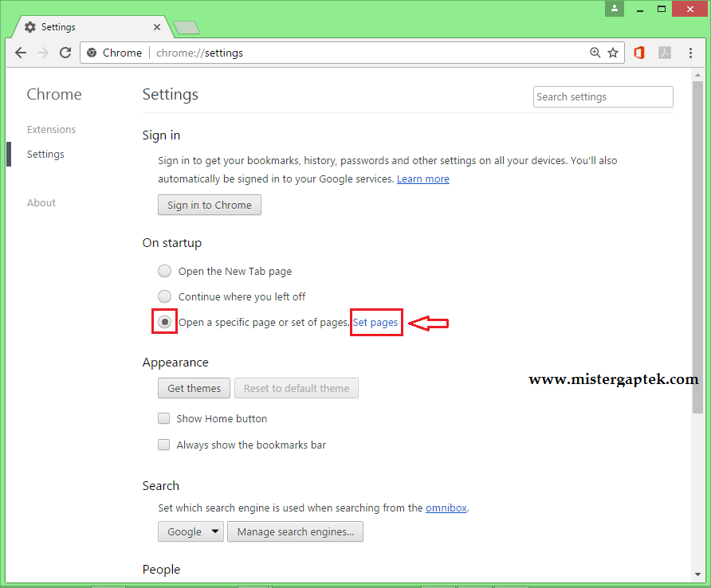Click the Chrome site info icon in address bar

(x=92, y=53)
